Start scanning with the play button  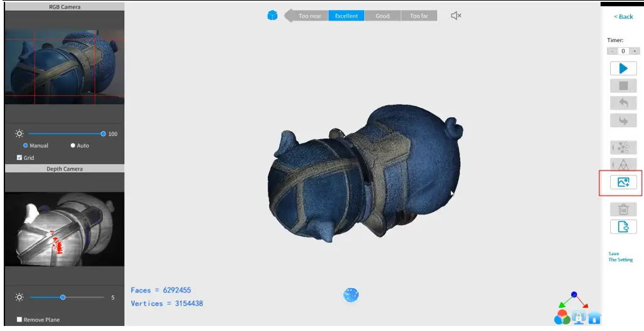[623, 68]
